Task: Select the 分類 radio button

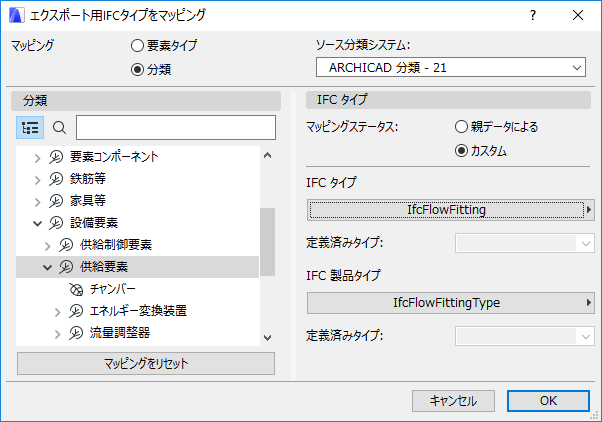Action: [x=138, y=69]
